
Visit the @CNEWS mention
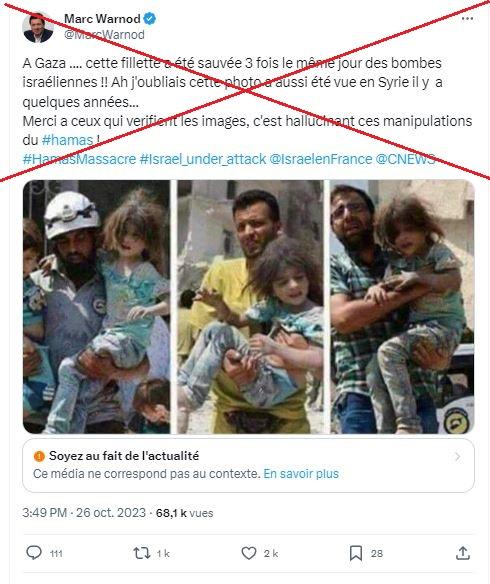pyautogui.click(x=405, y=159)
